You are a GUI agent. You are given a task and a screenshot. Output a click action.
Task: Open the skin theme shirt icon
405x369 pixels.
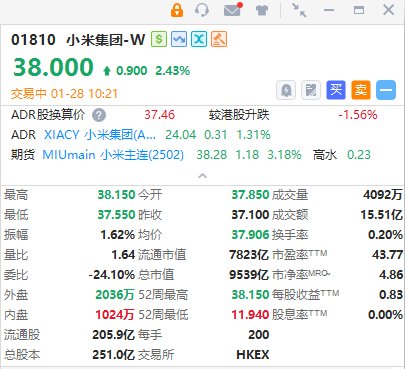(262, 10)
